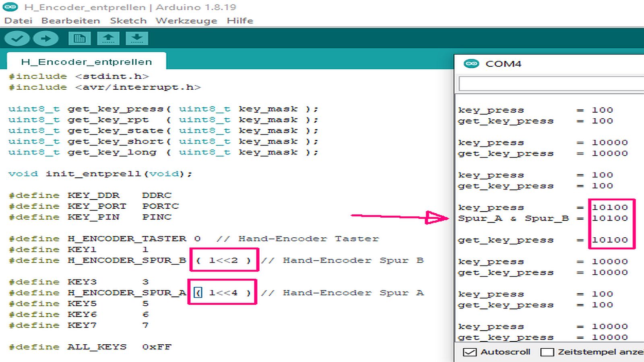Save the sketch with the down-arrow icon
The height and width of the screenshot is (362, 644).
click(137, 39)
